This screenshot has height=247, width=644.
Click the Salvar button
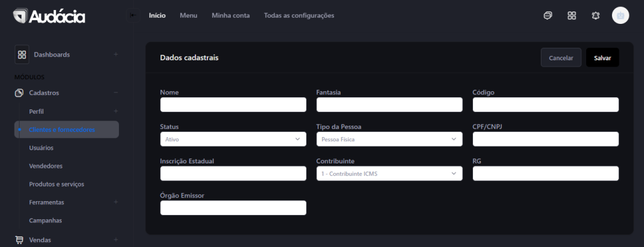tap(602, 58)
